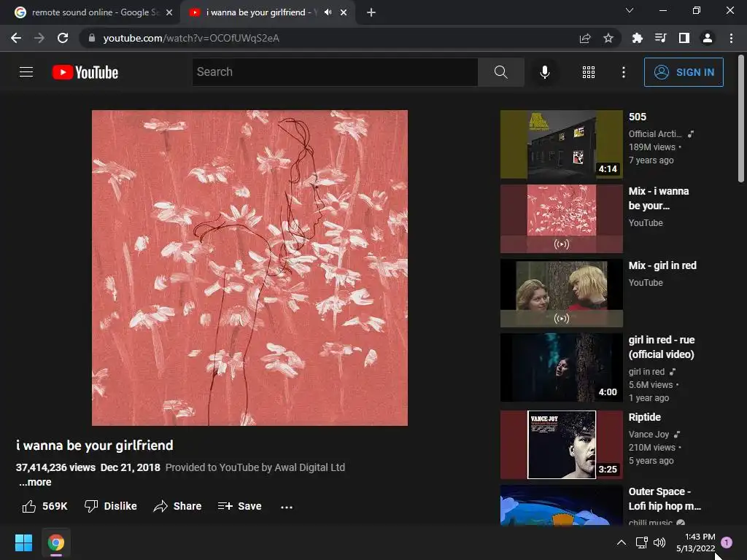Click the SIGN IN button

[x=684, y=72]
